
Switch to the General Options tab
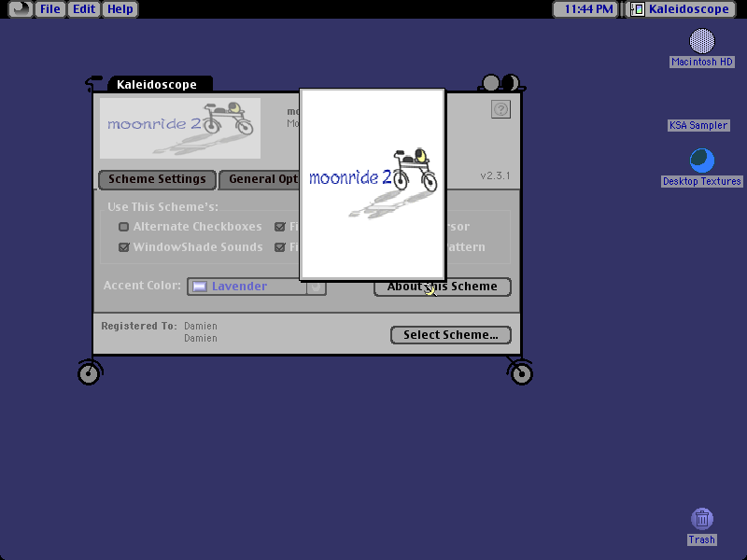point(260,179)
